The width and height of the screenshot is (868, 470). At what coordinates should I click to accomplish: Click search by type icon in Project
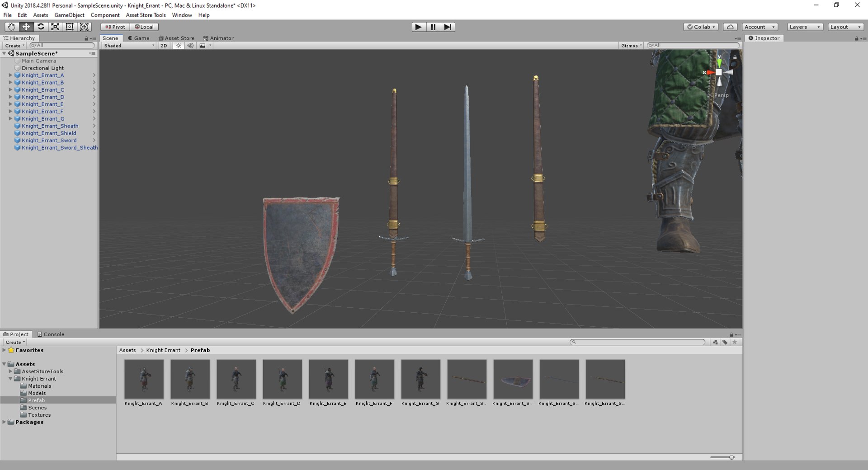(715, 342)
